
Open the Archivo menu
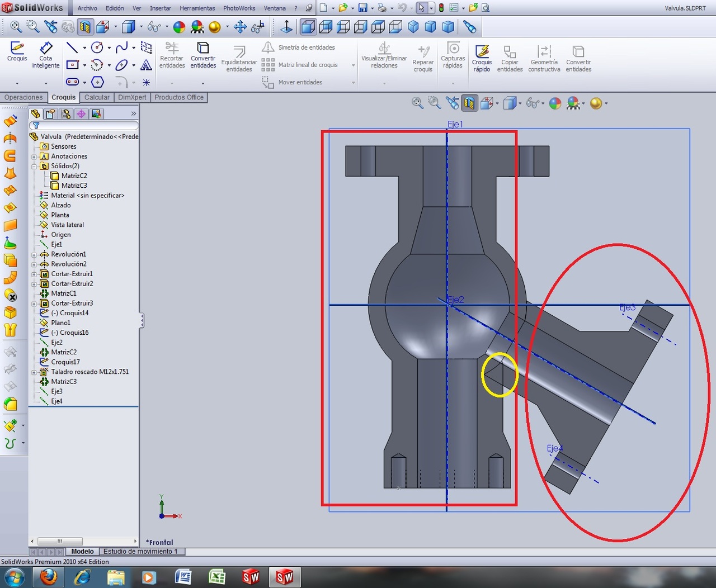[87, 8]
